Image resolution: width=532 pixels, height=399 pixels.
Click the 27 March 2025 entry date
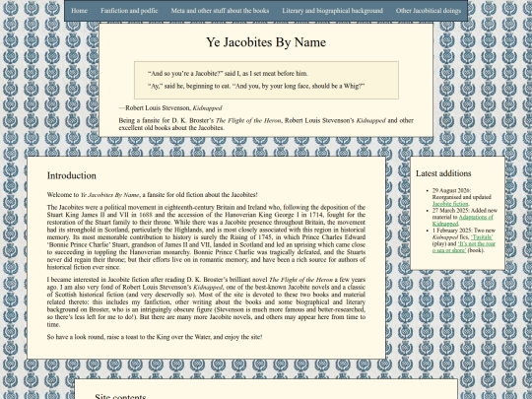click(x=447, y=211)
